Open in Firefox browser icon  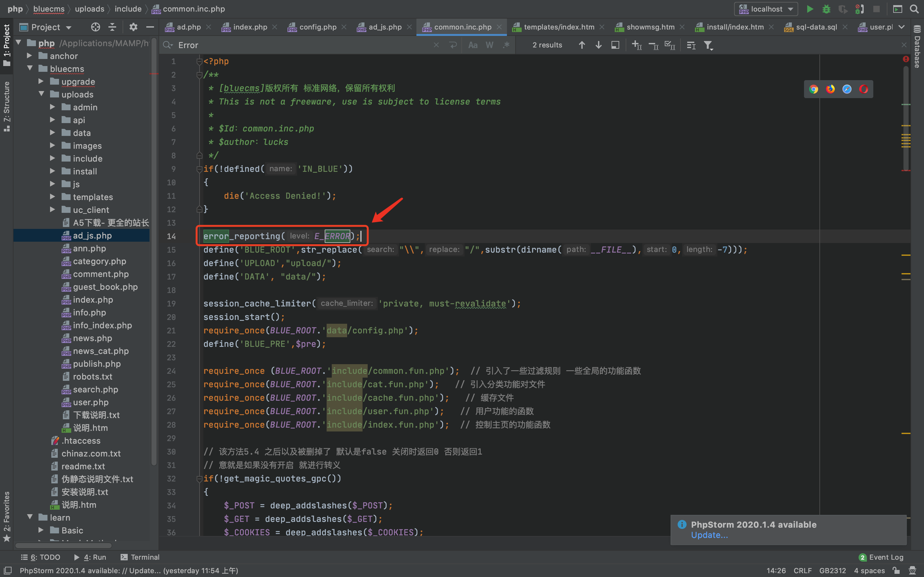coord(830,89)
